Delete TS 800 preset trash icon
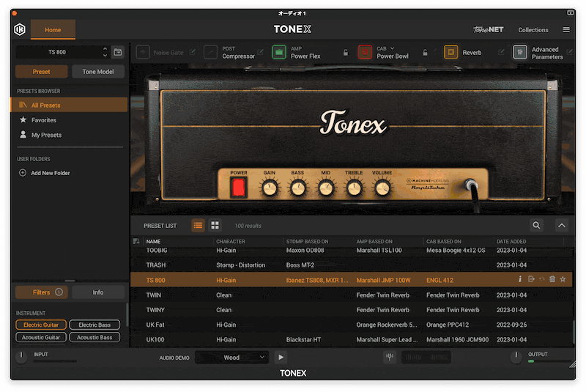 click(x=552, y=279)
